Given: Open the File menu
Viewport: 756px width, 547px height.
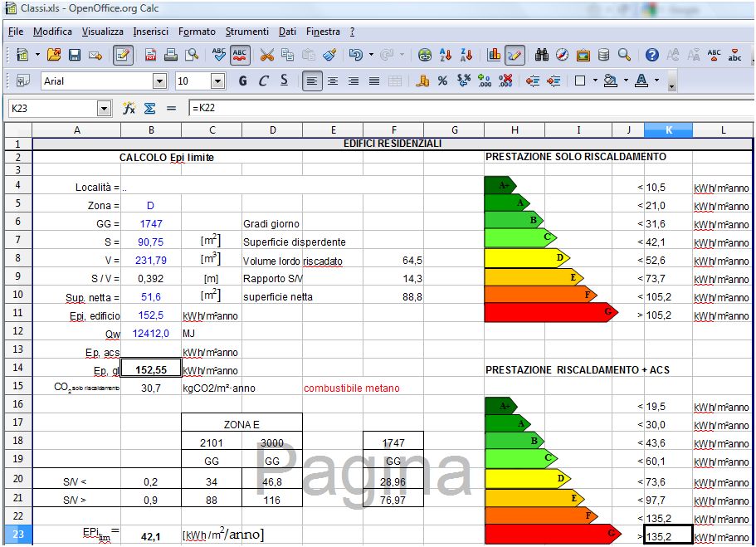Looking at the screenshot, I should point(16,32).
